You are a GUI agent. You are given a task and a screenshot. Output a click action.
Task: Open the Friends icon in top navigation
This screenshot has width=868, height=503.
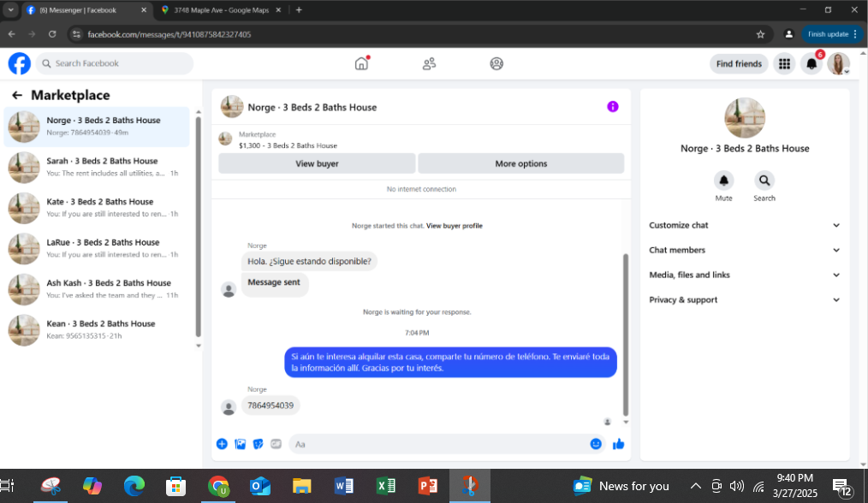click(x=429, y=63)
